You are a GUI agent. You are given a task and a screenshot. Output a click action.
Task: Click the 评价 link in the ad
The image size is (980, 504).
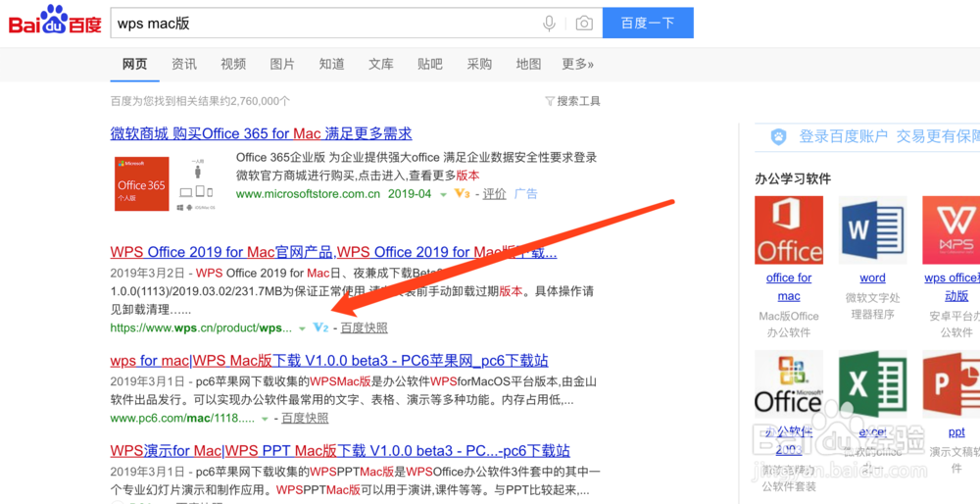pyautogui.click(x=494, y=194)
